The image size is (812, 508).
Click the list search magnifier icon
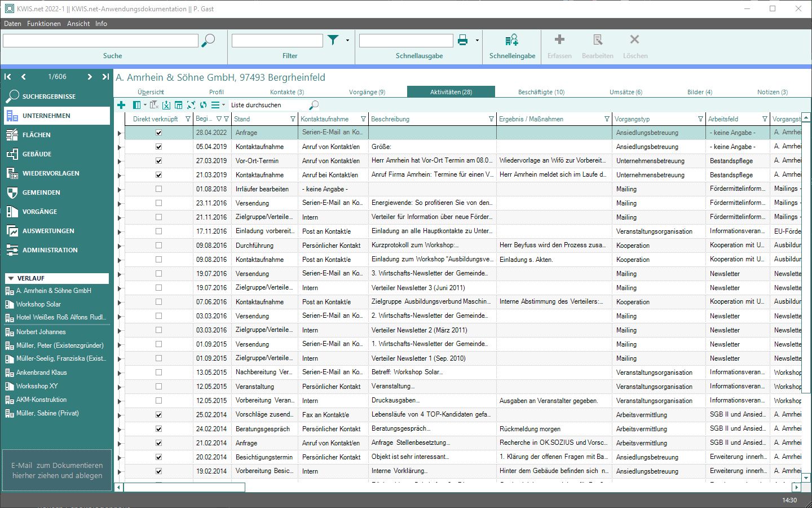314,105
